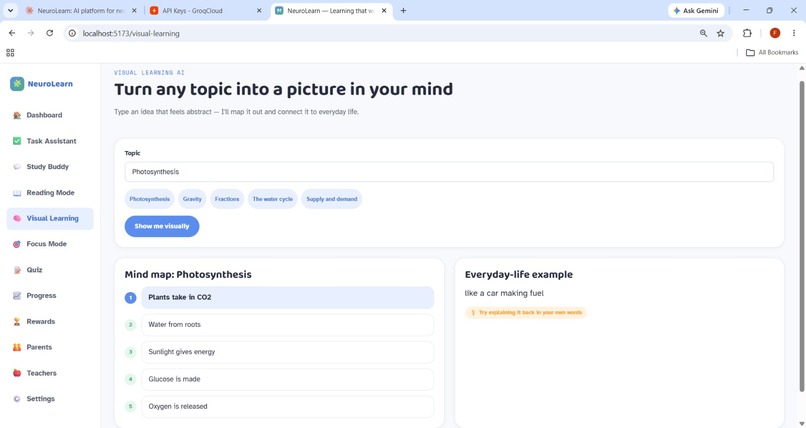Reload the current page
This screenshot has width=806, height=428.
[x=49, y=33]
